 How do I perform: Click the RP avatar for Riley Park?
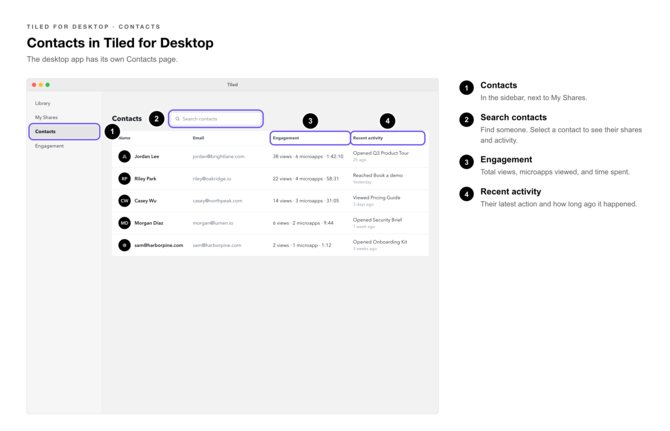pyautogui.click(x=124, y=179)
